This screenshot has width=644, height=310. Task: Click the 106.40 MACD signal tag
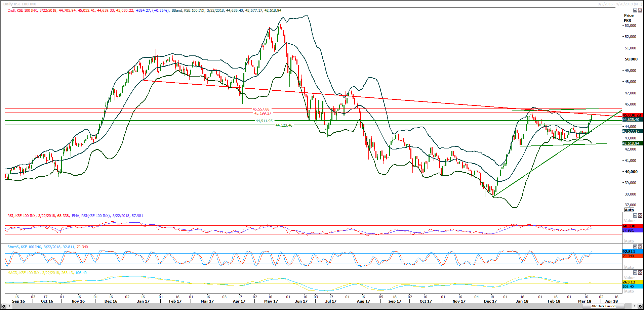coord(633,286)
